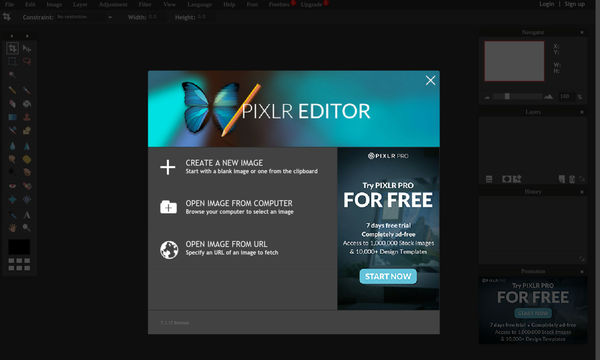
Task: Click the Login link
Action: tap(546, 4)
